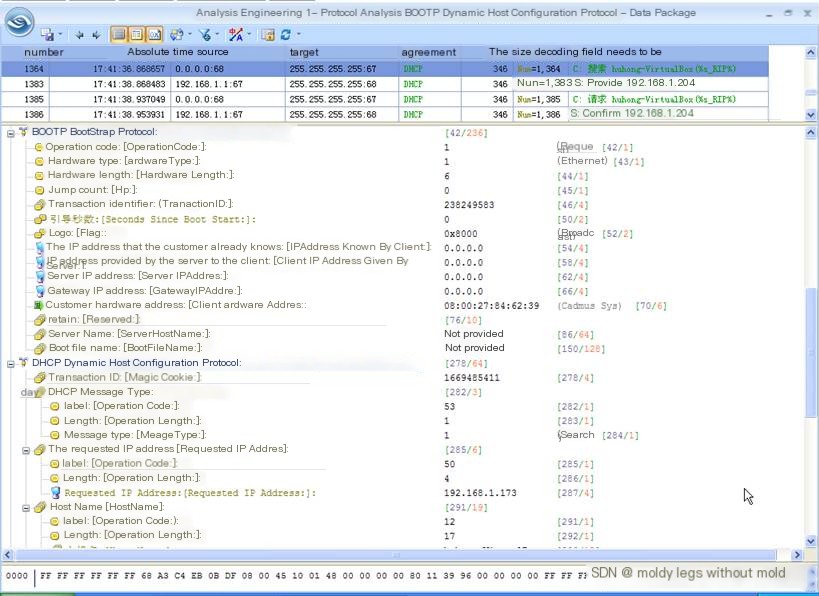
Task: Click 'S: Provide 192.168.1.204' summary cell
Action: 635,83
